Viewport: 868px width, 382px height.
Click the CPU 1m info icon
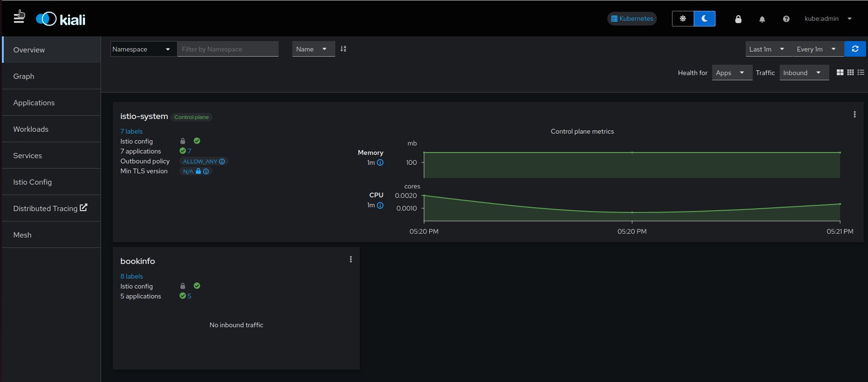(x=380, y=205)
